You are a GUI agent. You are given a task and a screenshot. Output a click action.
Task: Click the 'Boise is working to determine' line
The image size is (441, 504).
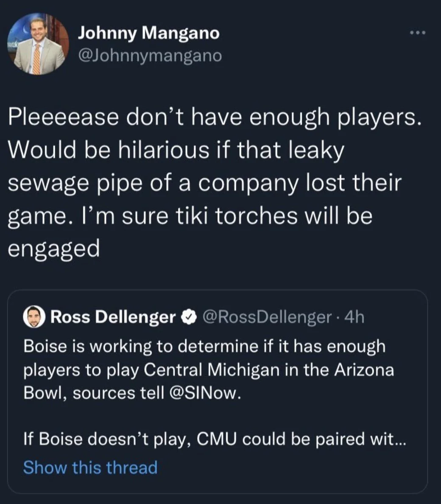(x=204, y=347)
